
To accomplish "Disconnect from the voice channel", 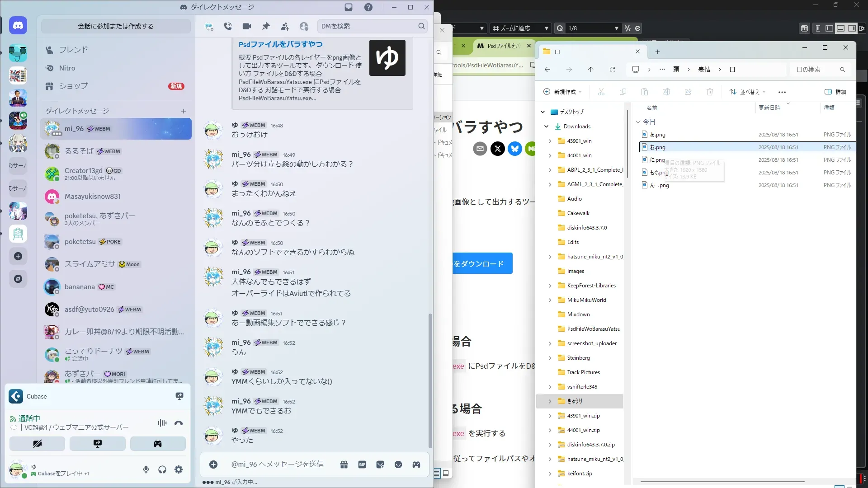I will pyautogui.click(x=179, y=423).
